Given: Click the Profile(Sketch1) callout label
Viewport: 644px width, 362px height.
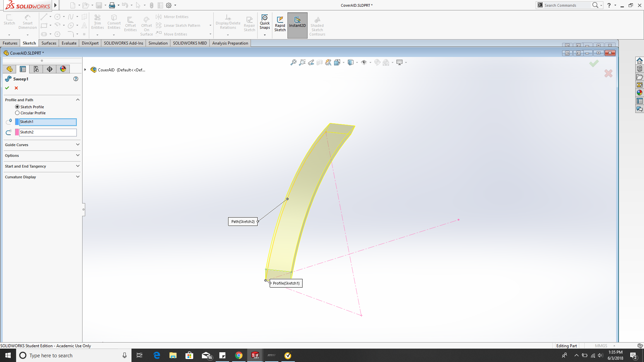Looking at the screenshot, I should [x=286, y=283].
